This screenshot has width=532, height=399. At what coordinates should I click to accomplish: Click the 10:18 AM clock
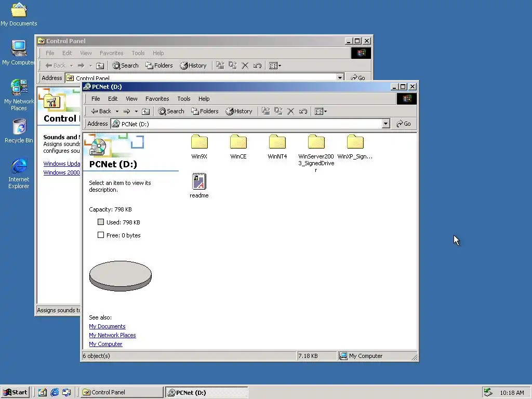[x=512, y=393]
